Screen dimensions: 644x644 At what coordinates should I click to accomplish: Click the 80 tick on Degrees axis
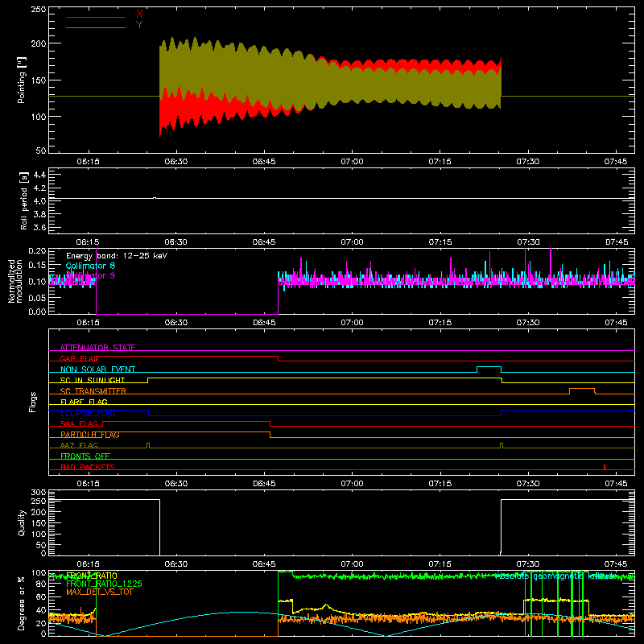pyautogui.click(x=41, y=584)
